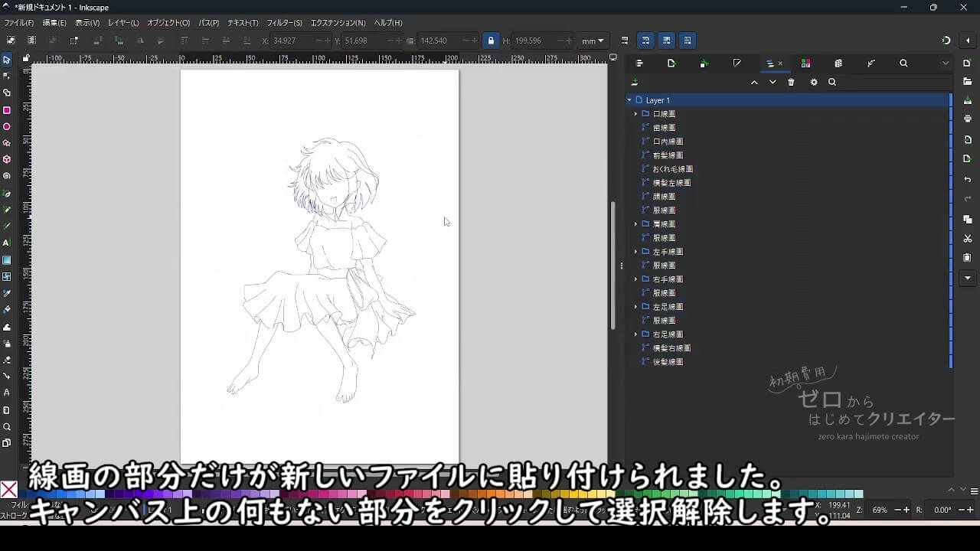980x551 pixels.
Task: Select the Spiral tool
Action: tap(7, 176)
